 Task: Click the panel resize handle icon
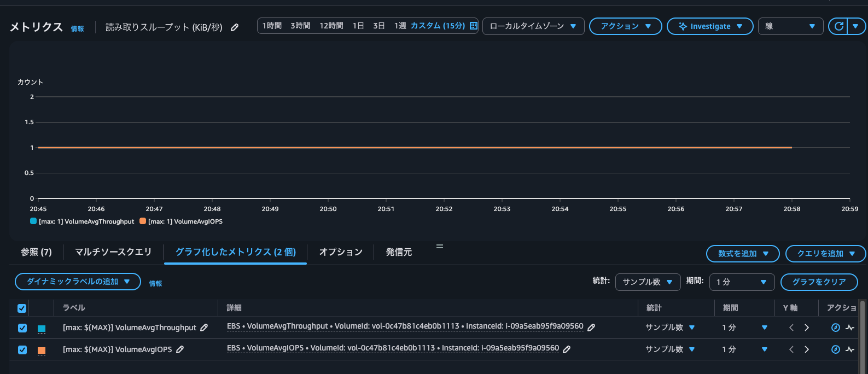pyautogui.click(x=440, y=247)
